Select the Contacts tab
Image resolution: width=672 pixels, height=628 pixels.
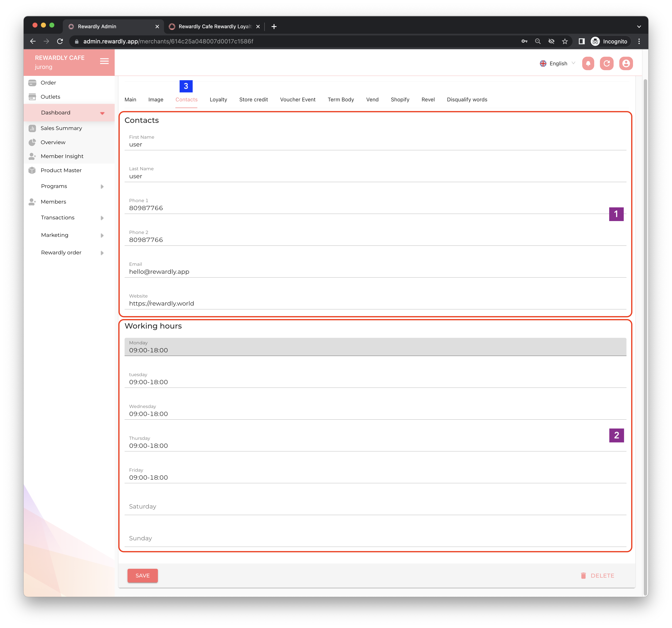coord(186,100)
